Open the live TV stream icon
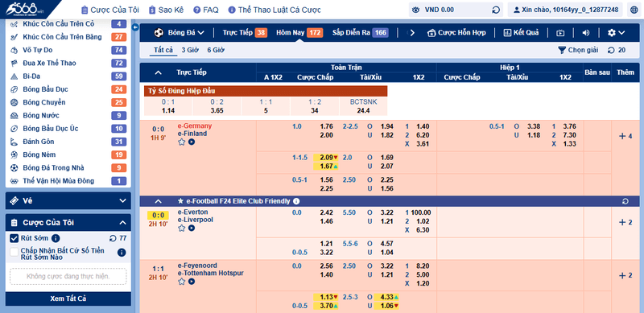The height and width of the screenshot is (313, 644). pyautogui.click(x=559, y=33)
